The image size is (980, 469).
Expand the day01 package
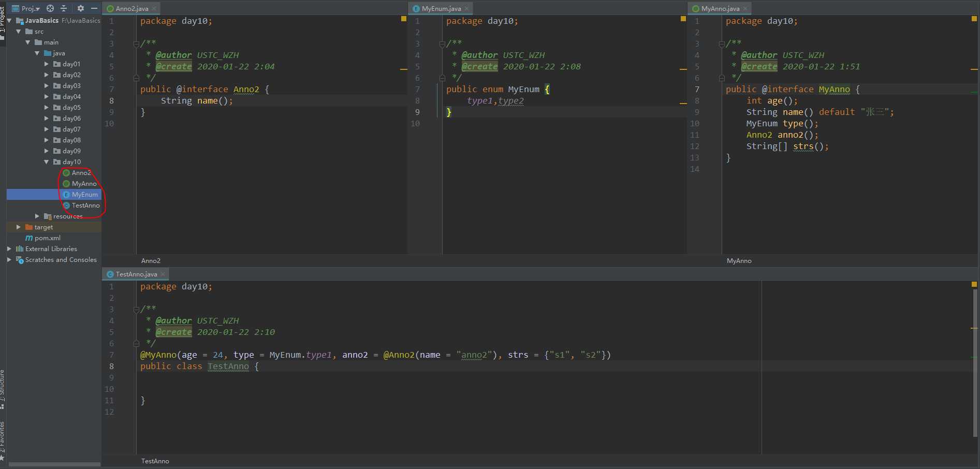tap(47, 64)
